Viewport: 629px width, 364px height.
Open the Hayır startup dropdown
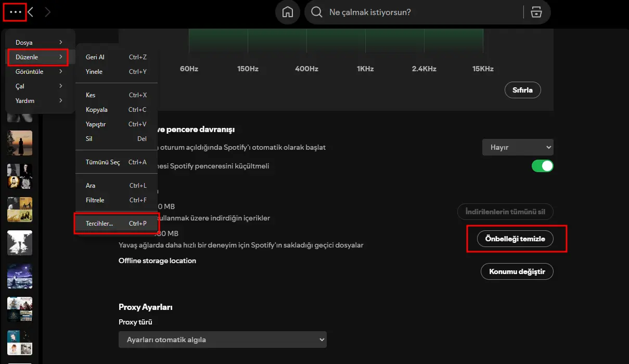click(518, 147)
